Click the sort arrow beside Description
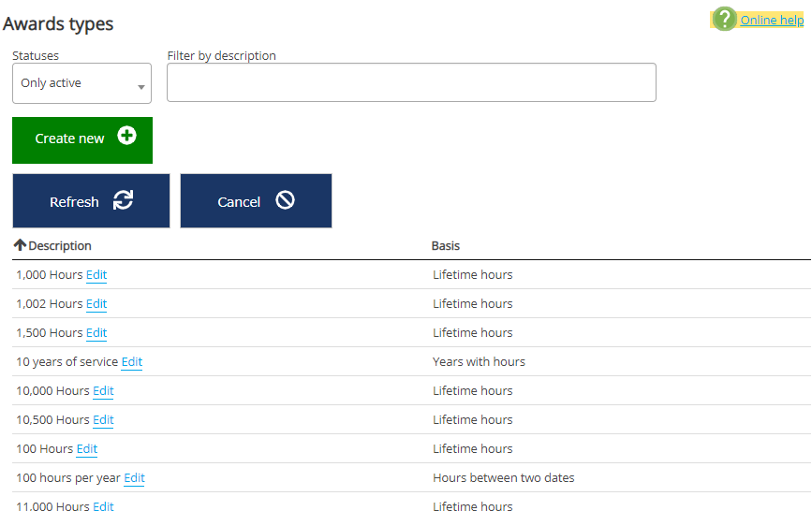The width and height of the screenshot is (812, 511). [20, 245]
